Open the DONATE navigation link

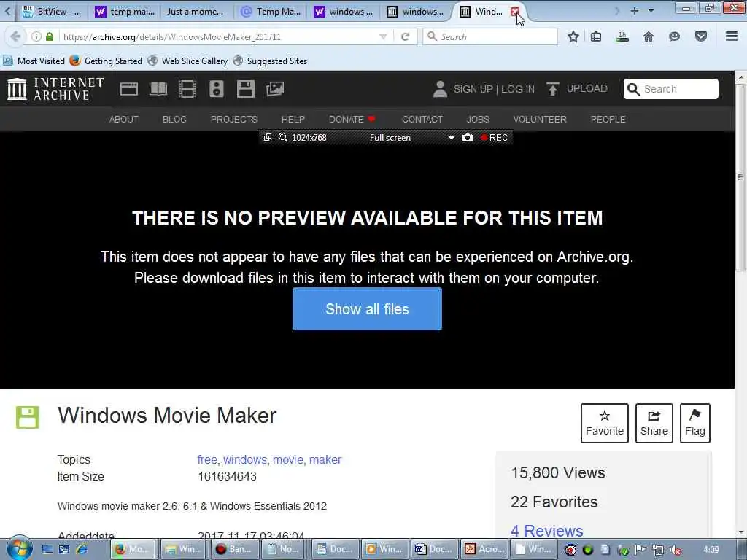point(352,119)
